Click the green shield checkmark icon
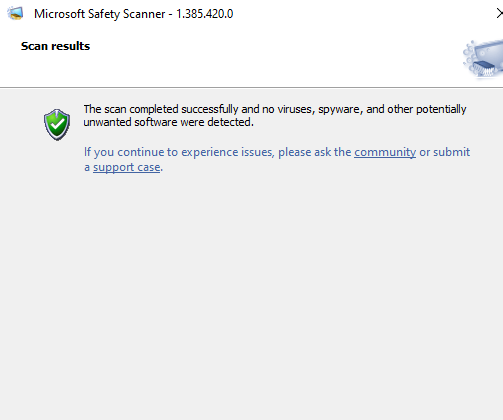 click(x=57, y=125)
